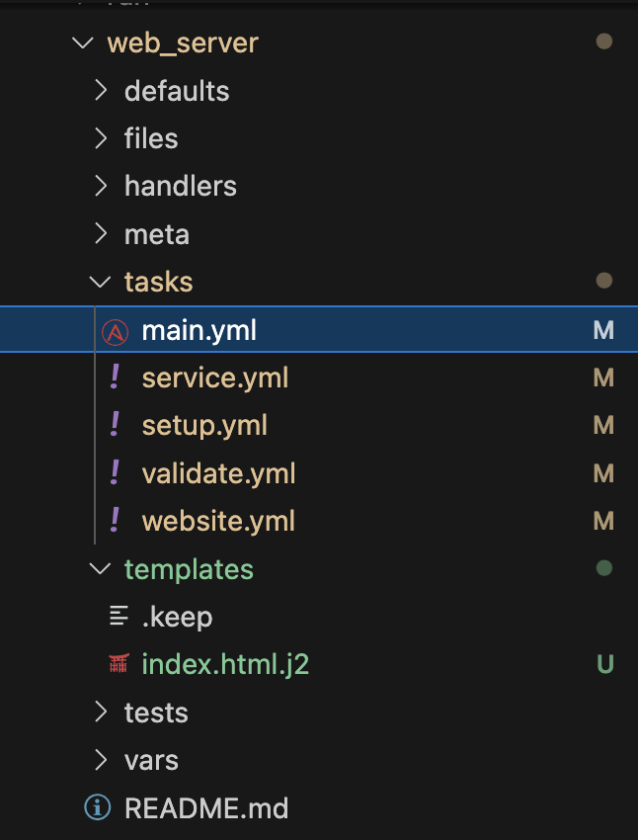
Task: Expand the handlers folder
Action: [100, 186]
